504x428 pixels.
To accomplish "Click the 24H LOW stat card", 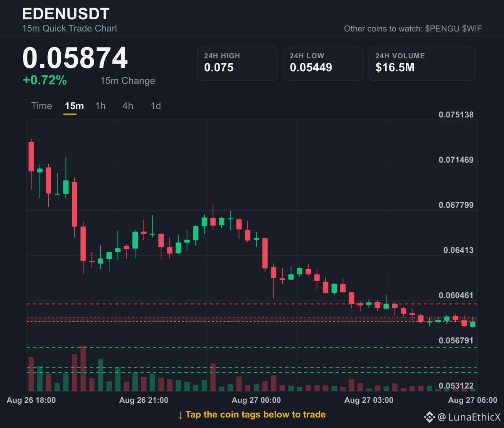I will [x=323, y=64].
